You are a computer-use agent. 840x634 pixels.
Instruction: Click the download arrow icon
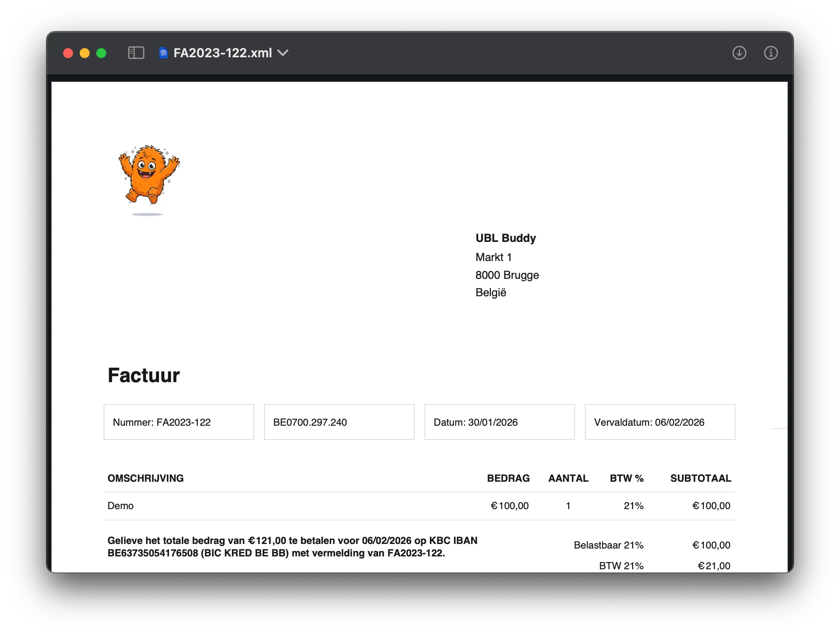(739, 53)
